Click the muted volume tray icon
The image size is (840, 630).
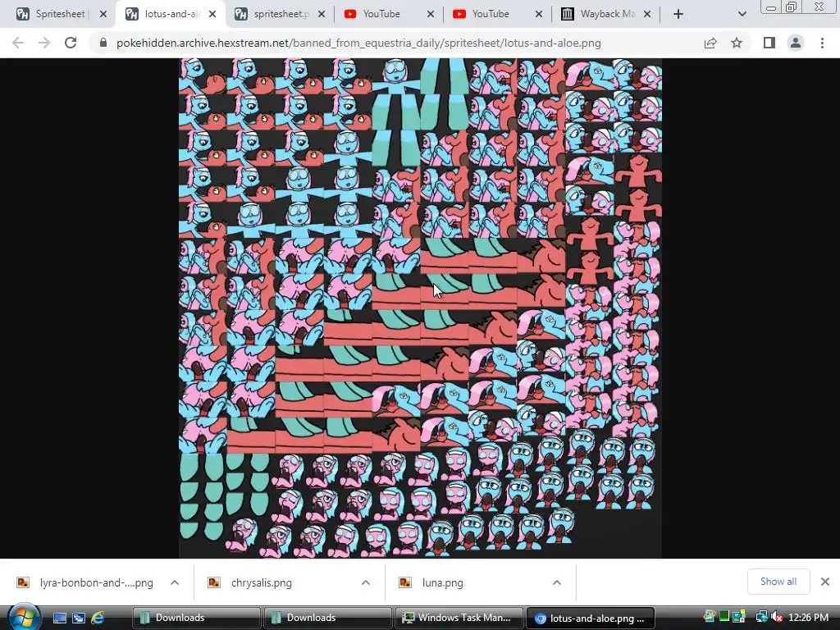(777, 617)
